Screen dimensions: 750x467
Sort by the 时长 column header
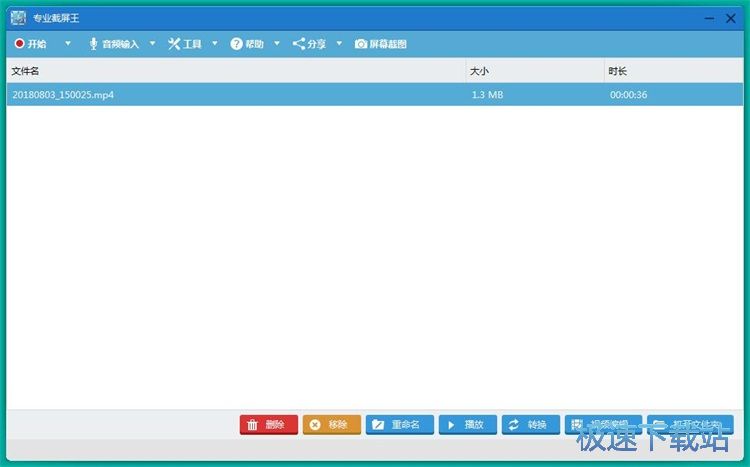point(673,71)
